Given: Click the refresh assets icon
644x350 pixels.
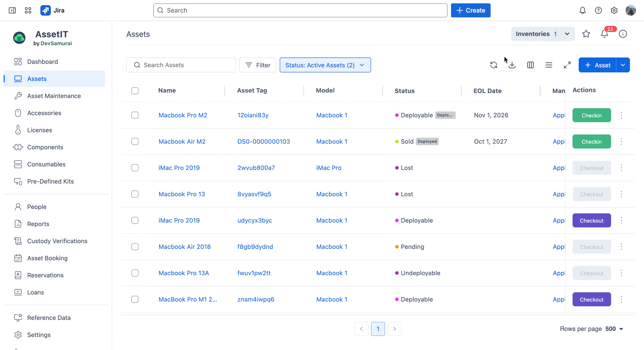Looking at the screenshot, I should point(494,65).
